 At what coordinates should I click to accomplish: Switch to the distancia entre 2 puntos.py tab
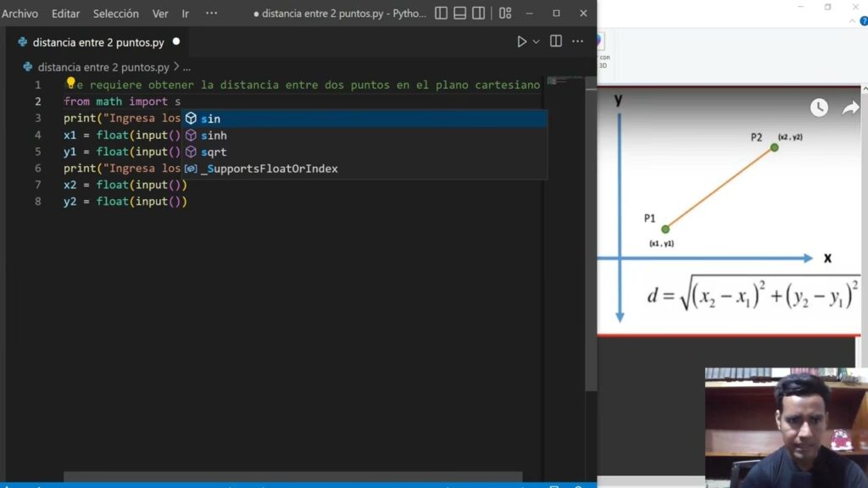(x=97, y=42)
